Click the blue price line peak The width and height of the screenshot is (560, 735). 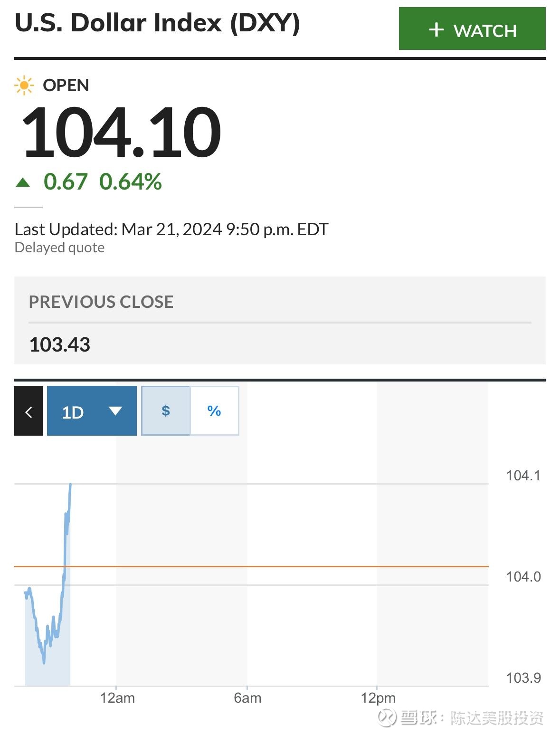click(70, 485)
